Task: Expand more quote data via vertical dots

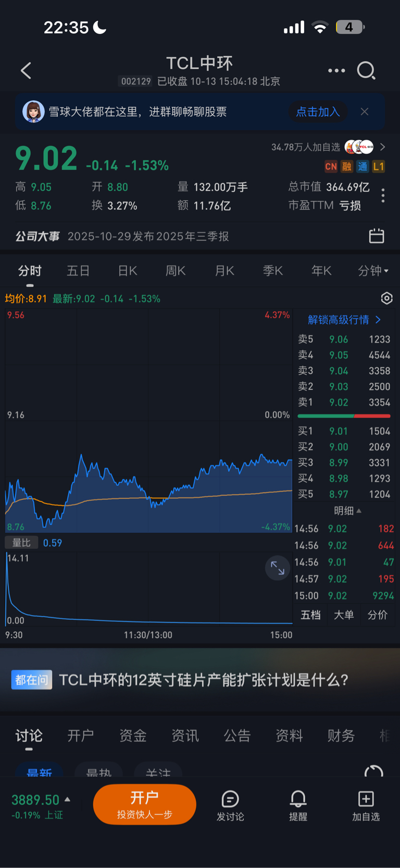Action: (x=383, y=195)
